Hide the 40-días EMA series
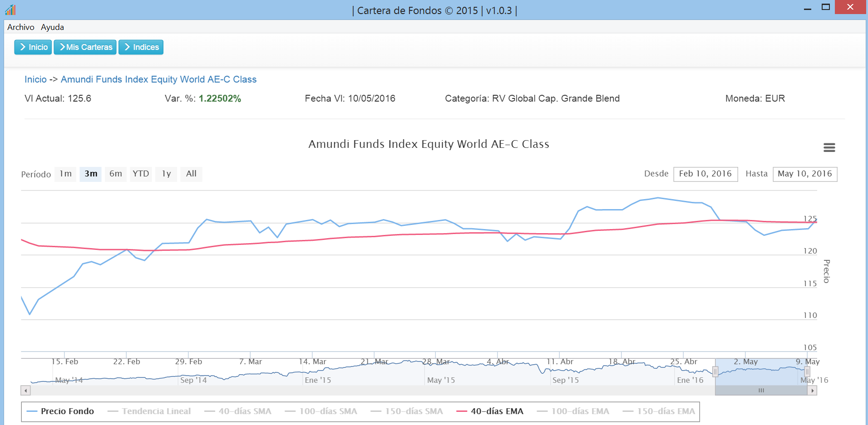This screenshot has height=425, width=868. tap(490, 411)
